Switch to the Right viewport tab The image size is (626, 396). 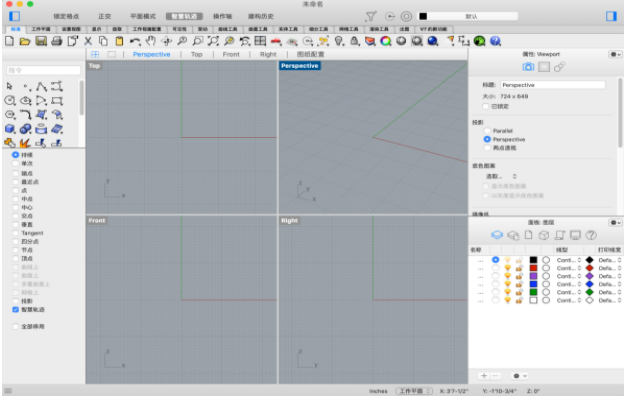[x=268, y=54]
